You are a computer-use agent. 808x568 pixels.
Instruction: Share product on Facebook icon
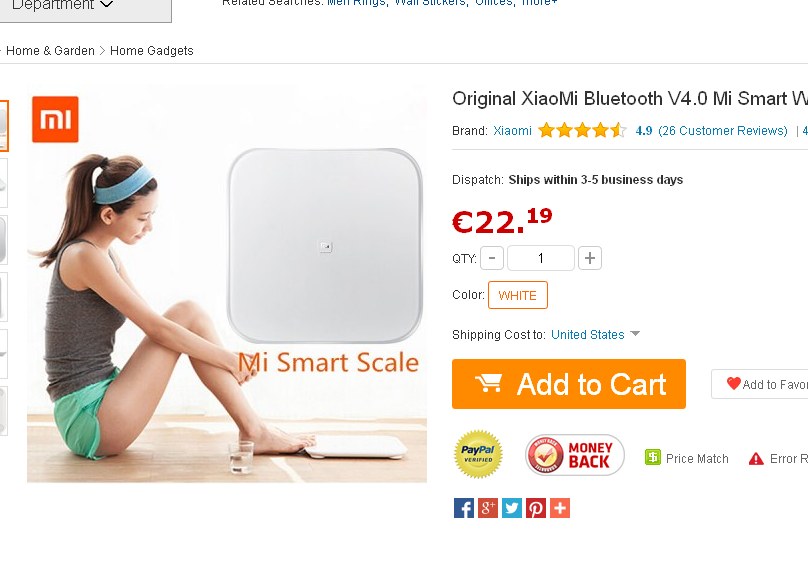pos(463,508)
